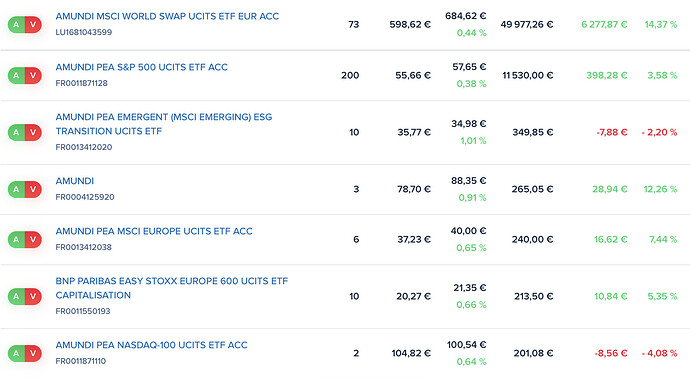
Task: Open AMUNDI MSCI WORLD SWAP UCITS ETF EUR ACC link
Action: click(x=167, y=16)
